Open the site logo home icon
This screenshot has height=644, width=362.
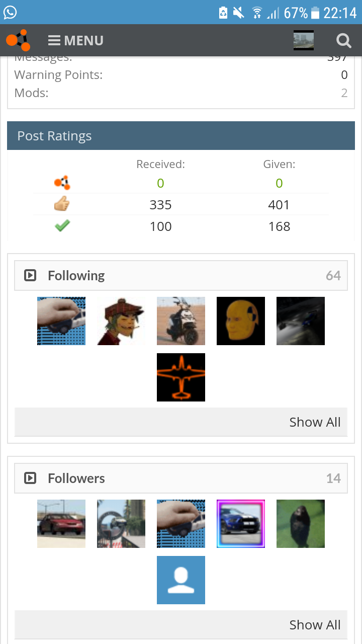[x=18, y=40]
